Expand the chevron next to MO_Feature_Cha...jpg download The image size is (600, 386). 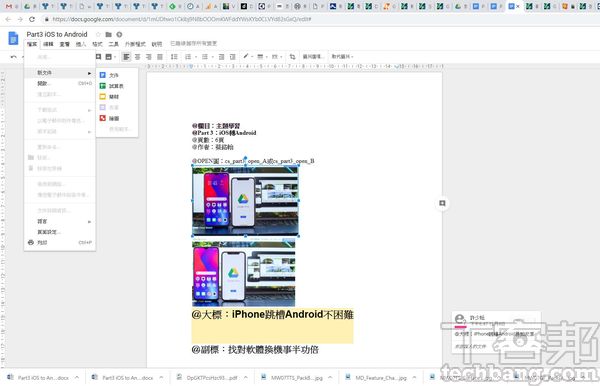[x=414, y=377]
